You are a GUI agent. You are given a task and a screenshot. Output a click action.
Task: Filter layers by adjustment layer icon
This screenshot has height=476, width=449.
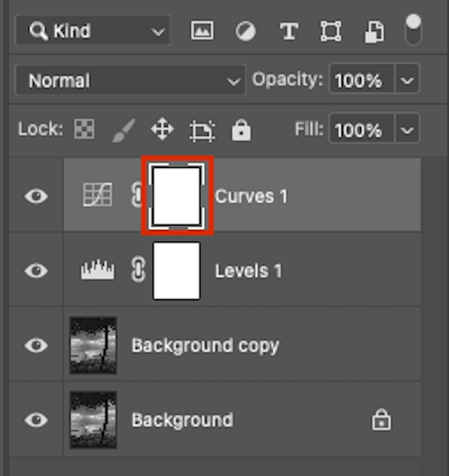point(246,31)
